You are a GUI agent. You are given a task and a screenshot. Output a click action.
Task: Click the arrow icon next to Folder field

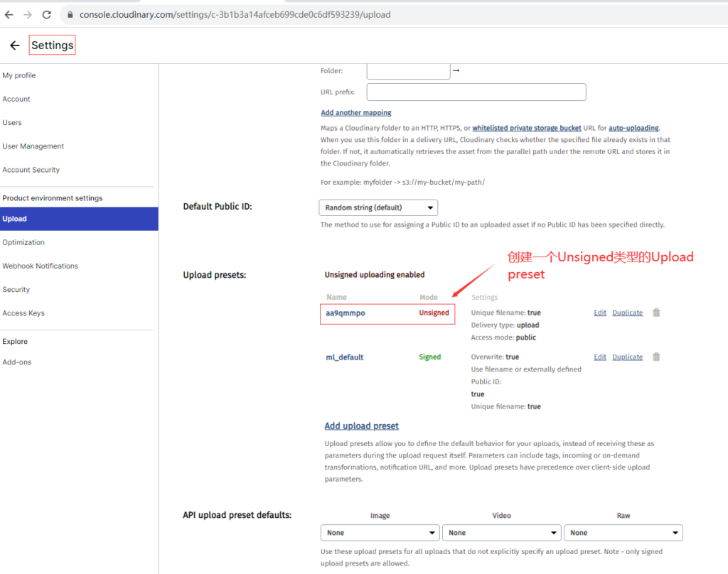click(x=456, y=70)
